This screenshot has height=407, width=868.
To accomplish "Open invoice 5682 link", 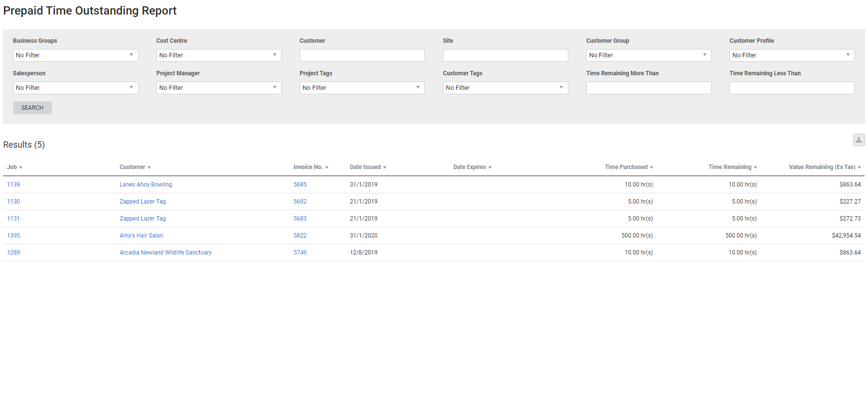I will pyautogui.click(x=300, y=202).
